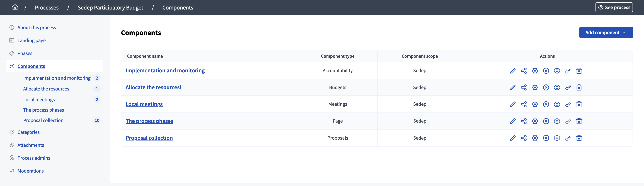
Task: Open configure gear for Local meetings
Action: [x=535, y=104]
